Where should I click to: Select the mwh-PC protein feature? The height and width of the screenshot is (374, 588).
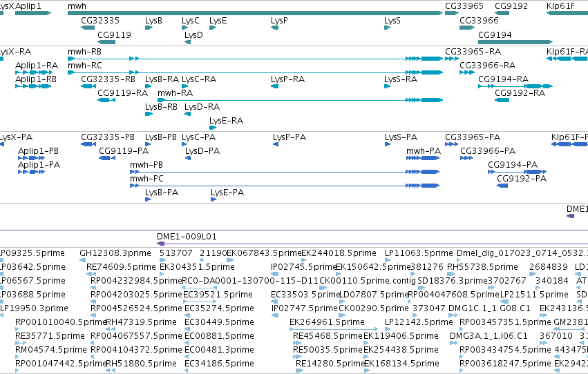285,186
